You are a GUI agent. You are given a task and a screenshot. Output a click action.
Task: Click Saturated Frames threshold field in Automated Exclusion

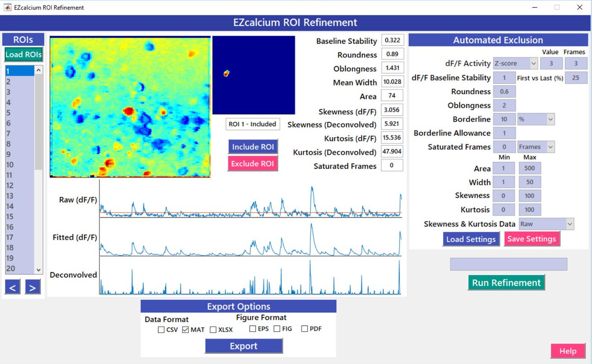tap(505, 146)
